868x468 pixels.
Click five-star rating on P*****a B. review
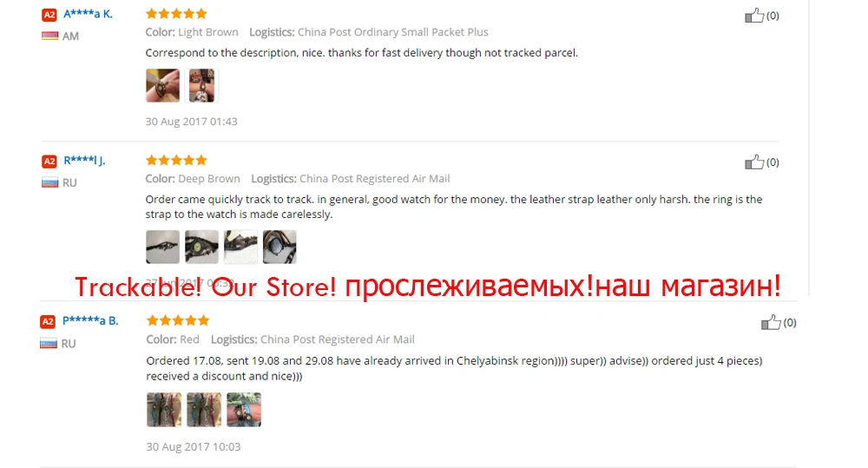(x=178, y=320)
